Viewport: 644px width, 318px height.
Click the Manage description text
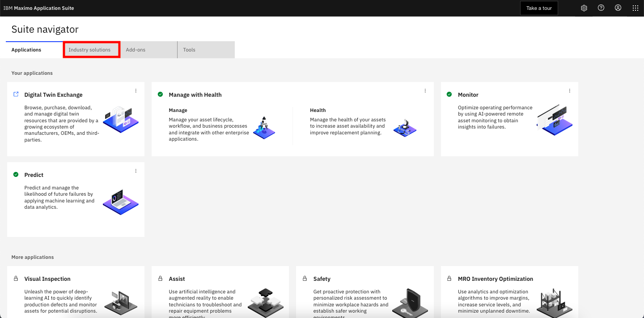click(x=209, y=129)
